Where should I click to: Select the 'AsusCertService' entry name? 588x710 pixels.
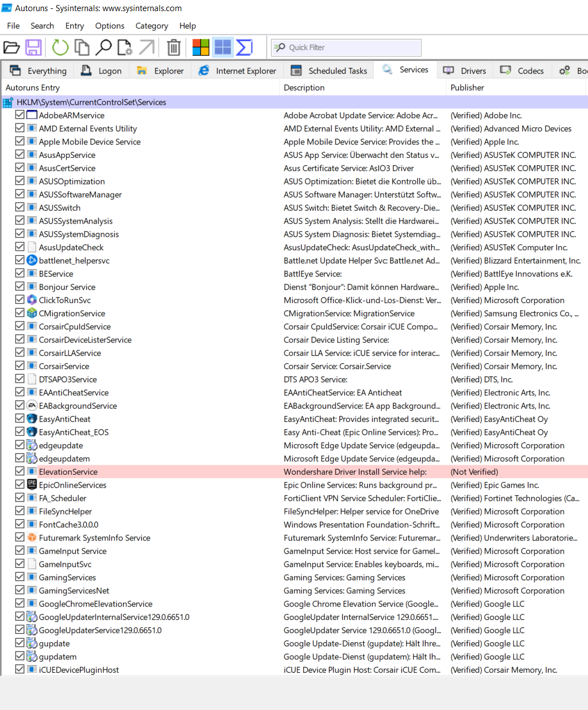click(x=67, y=168)
